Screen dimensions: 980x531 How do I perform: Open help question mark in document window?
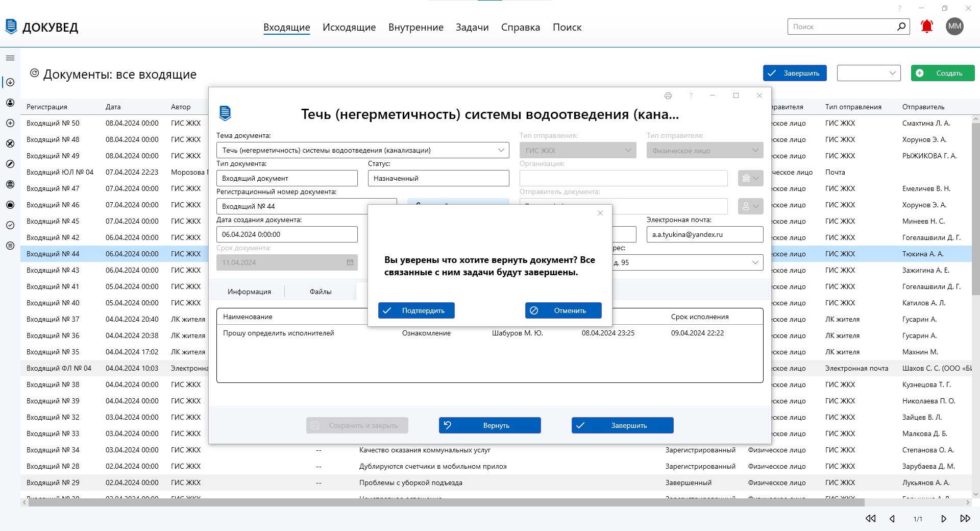(691, 95)
